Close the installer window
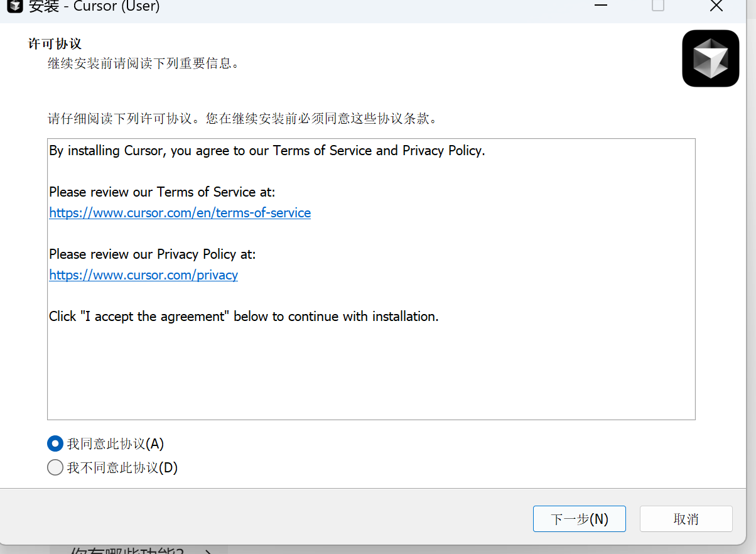The image size is (756, 554). 716,6
